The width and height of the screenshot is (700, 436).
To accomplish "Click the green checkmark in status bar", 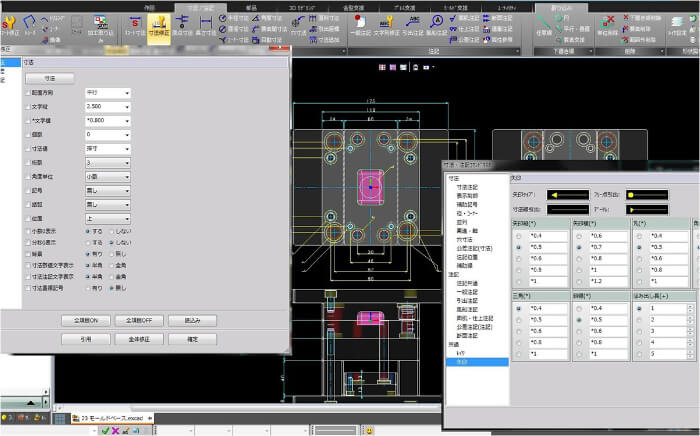I will pyautogui.click(x=105, y=430).
